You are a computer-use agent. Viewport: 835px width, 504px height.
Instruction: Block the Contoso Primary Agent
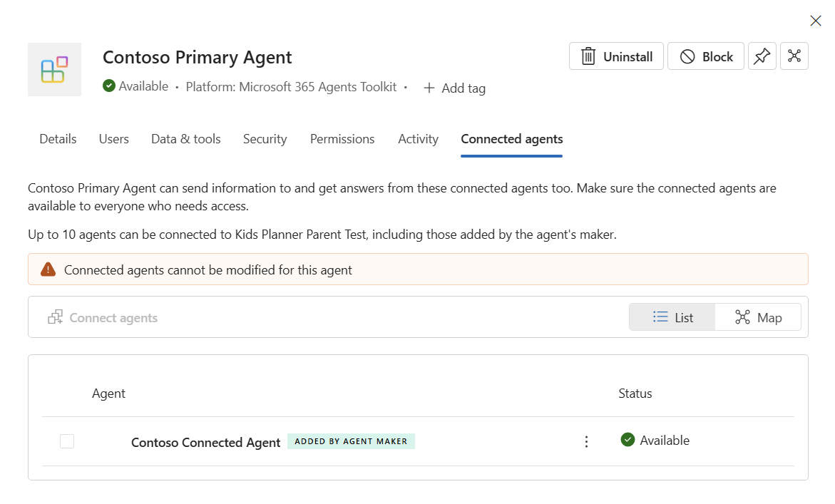click(x=706, y=56)
